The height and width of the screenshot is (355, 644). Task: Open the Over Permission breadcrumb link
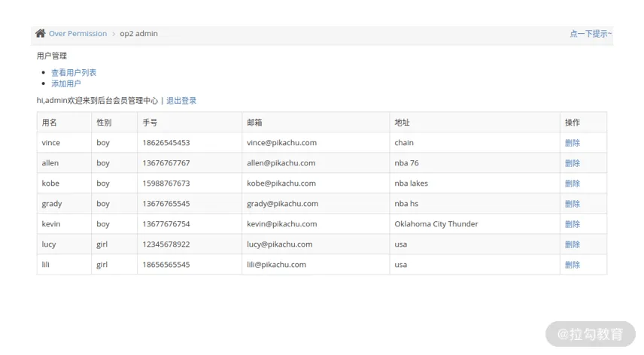[77, 34]
